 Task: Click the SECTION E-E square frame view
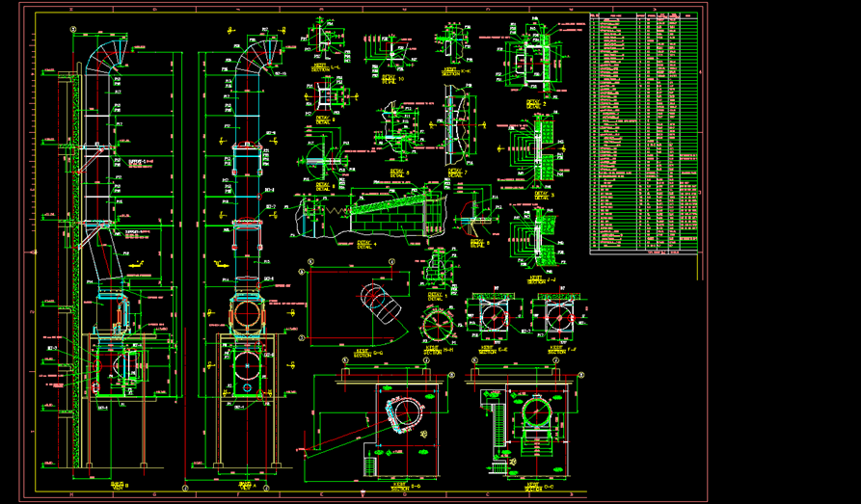[492, 317]
